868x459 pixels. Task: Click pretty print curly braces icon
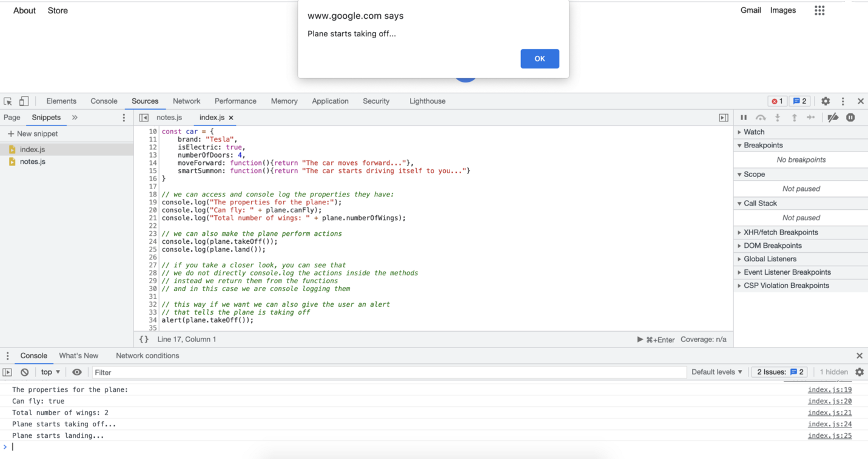click(144, 340)
